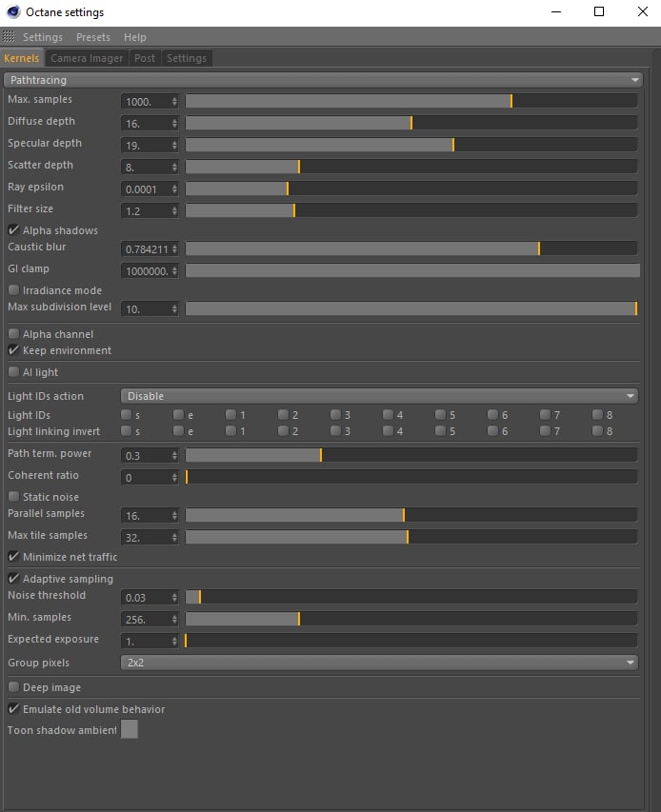The width and height of the screenshot is (661, 812).
Task: Enable the AI light checkbox
Action: click(14, 372)
